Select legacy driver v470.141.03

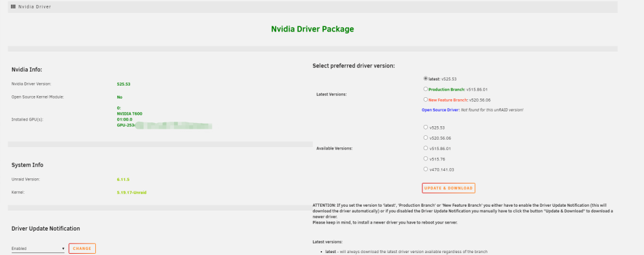(x=426, y=169)
